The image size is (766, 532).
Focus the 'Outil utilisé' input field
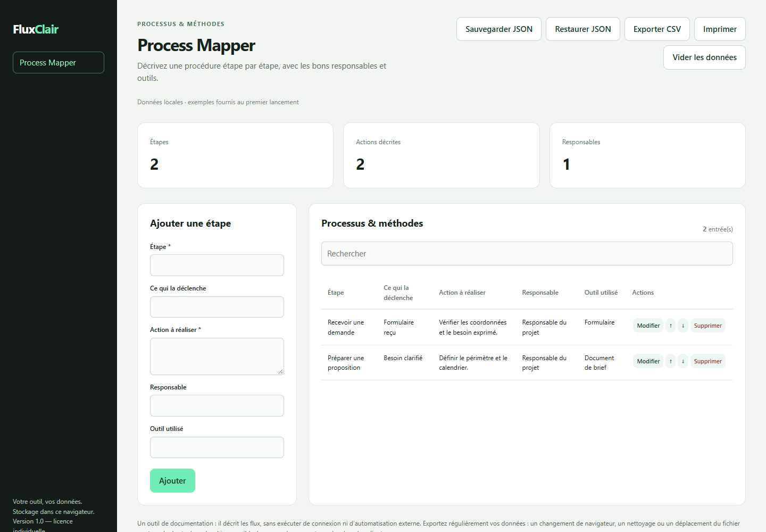217,447
